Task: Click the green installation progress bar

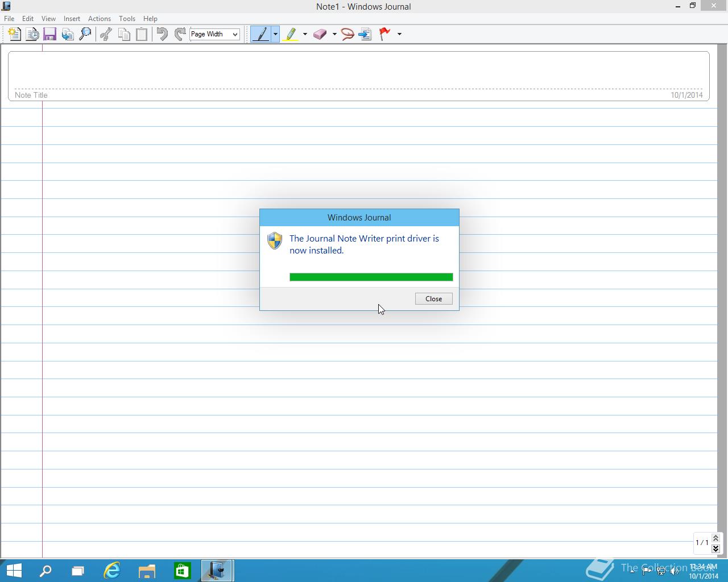Action: click(x=371, y=277)
